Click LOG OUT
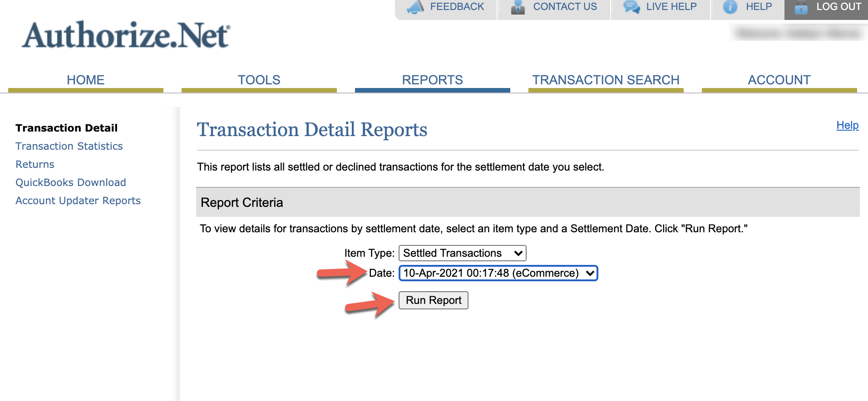 point(838,7)
